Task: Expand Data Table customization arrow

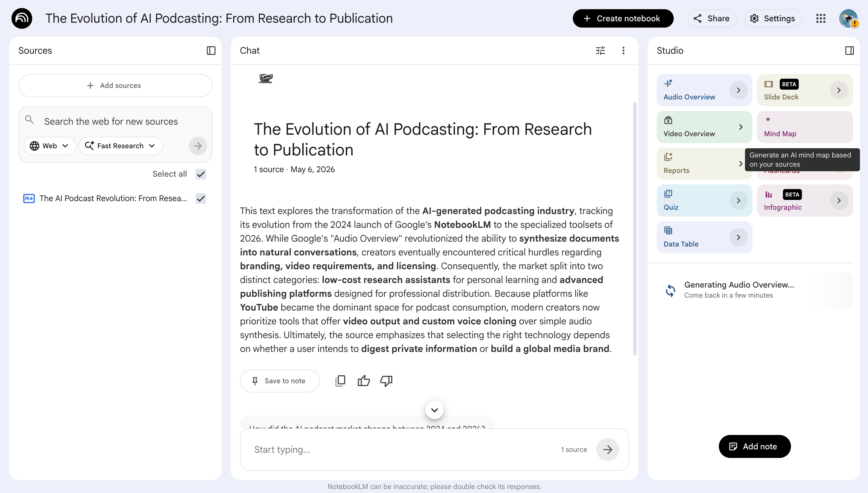Action: (738, 237)
